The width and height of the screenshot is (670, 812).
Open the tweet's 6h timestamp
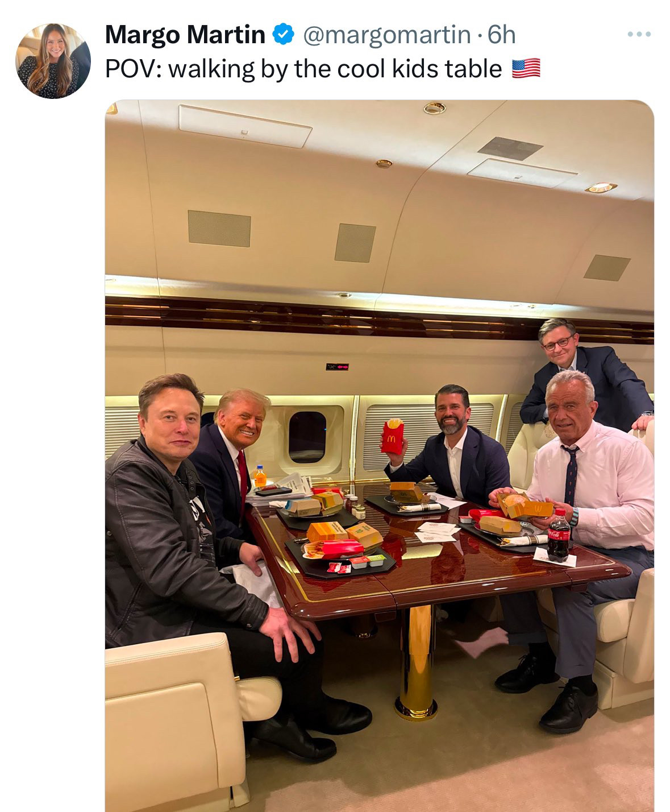pyautogui.click(x=501, y=35)
